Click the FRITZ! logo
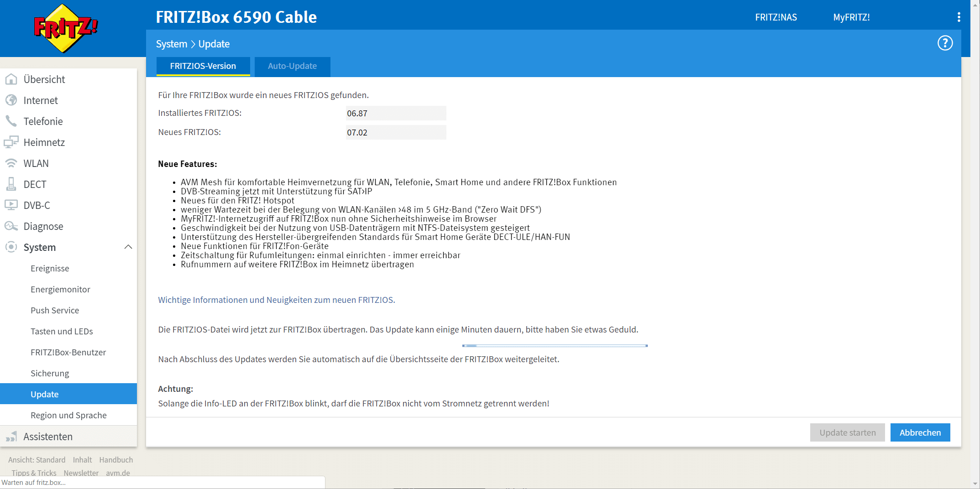 [65, 28]
